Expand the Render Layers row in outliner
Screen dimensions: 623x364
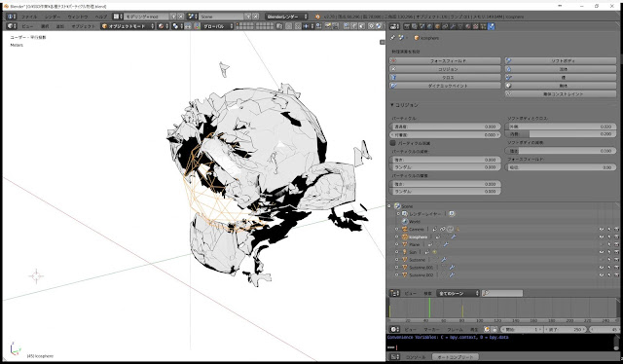[x=398, y=214]
